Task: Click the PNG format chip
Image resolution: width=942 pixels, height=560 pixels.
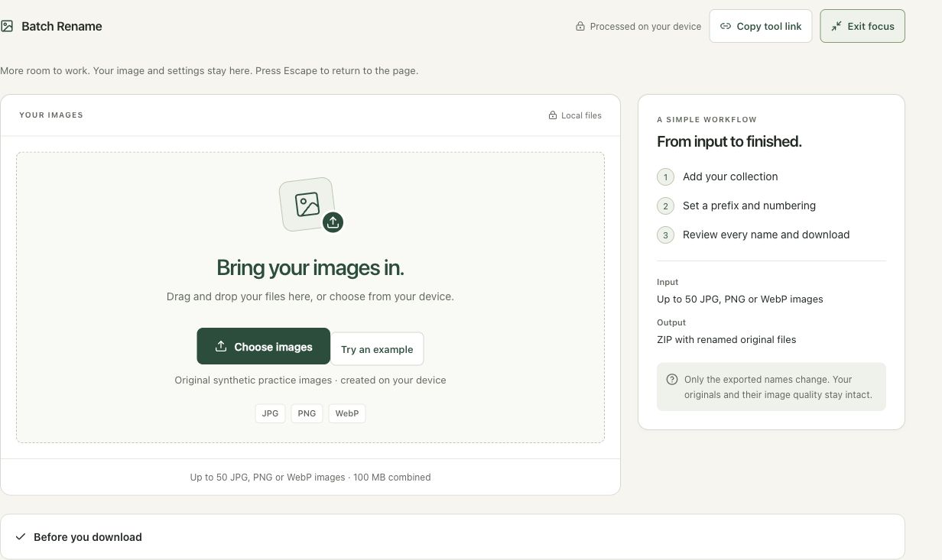Action: pos(307,413)
